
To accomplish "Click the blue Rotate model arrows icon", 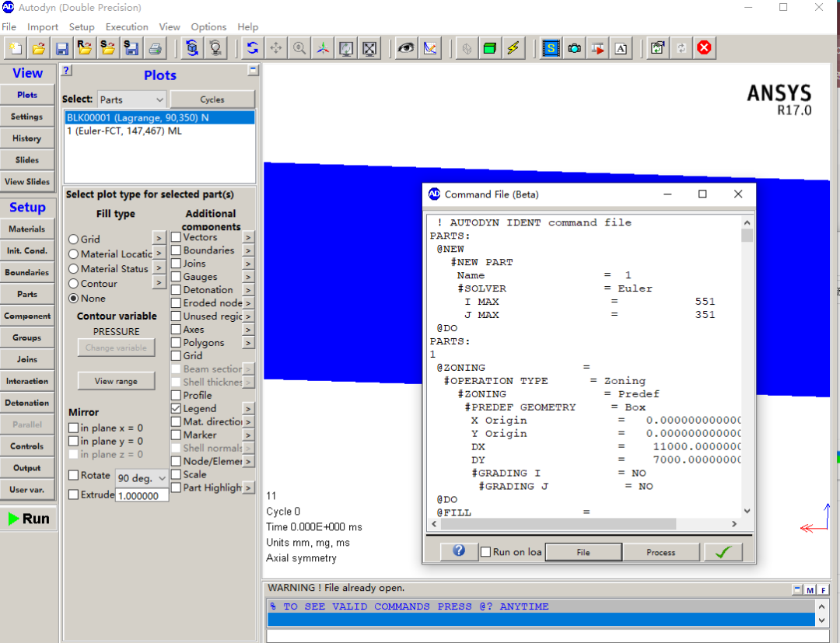I will pos(252,48).
